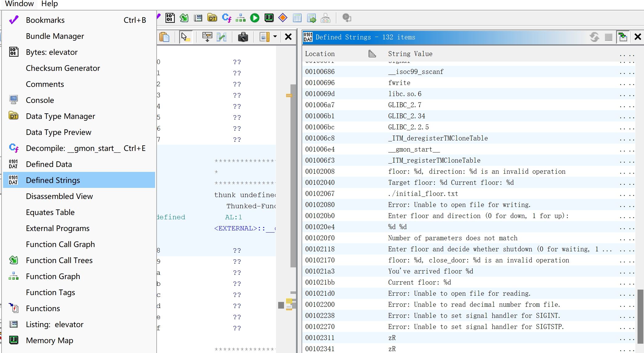
Task: Select the 'Current floor: %d' string row
Action: (x=469, y=282)
